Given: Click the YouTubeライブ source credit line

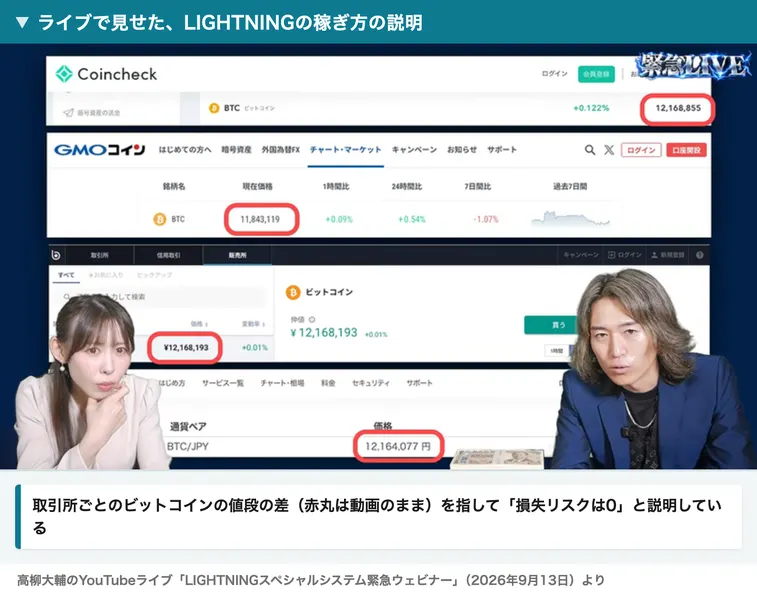Looking at the screenshot, I should click(311, 580).
